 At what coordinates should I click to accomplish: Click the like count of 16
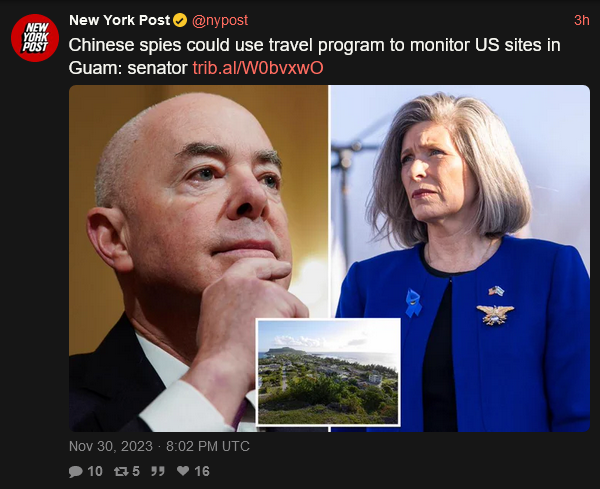202,471
